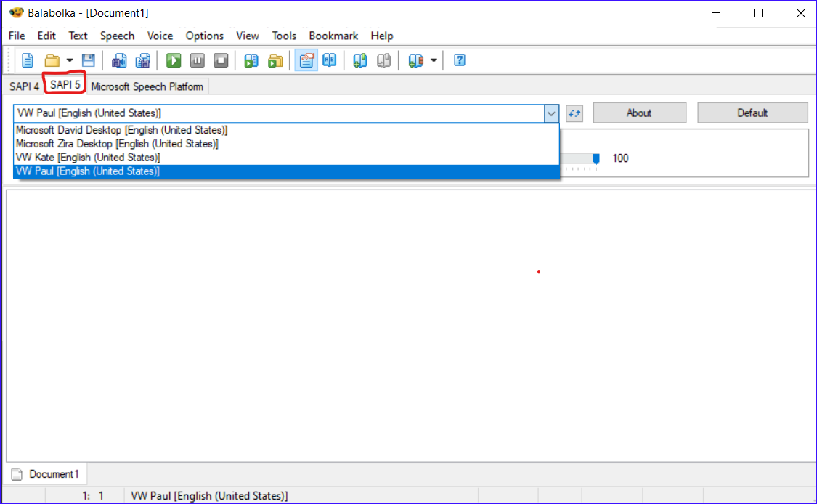Image resolution: width=817 pixels, height=504 pixels.
Task: Click the grayed-out book bookmark icon
Action: (384, 60)
